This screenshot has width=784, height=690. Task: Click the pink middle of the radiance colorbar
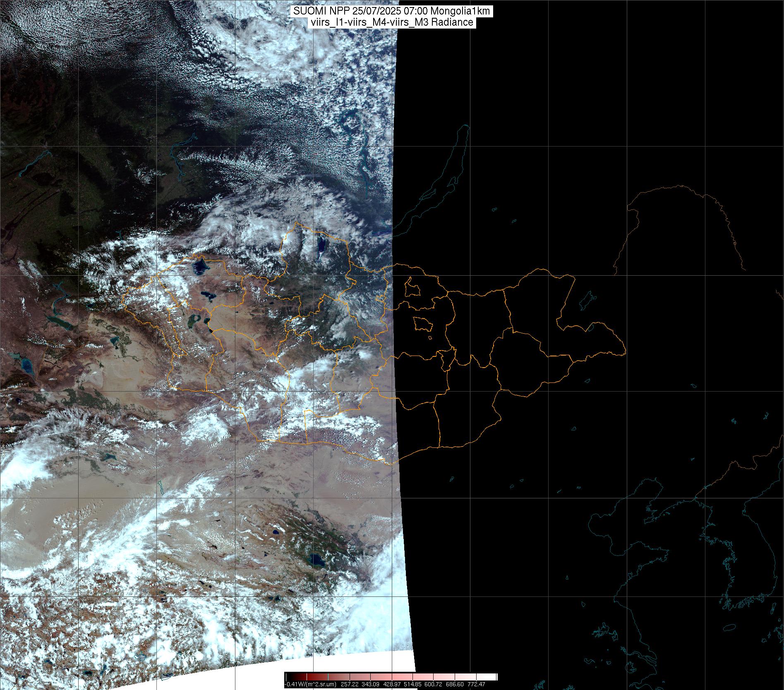pos(391,676)
